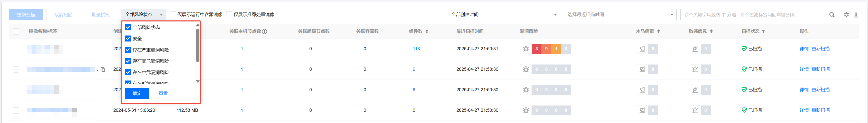Screen dimensions: 868x123
Task: Click the search magnifier icon
Action: click(832, 15)
